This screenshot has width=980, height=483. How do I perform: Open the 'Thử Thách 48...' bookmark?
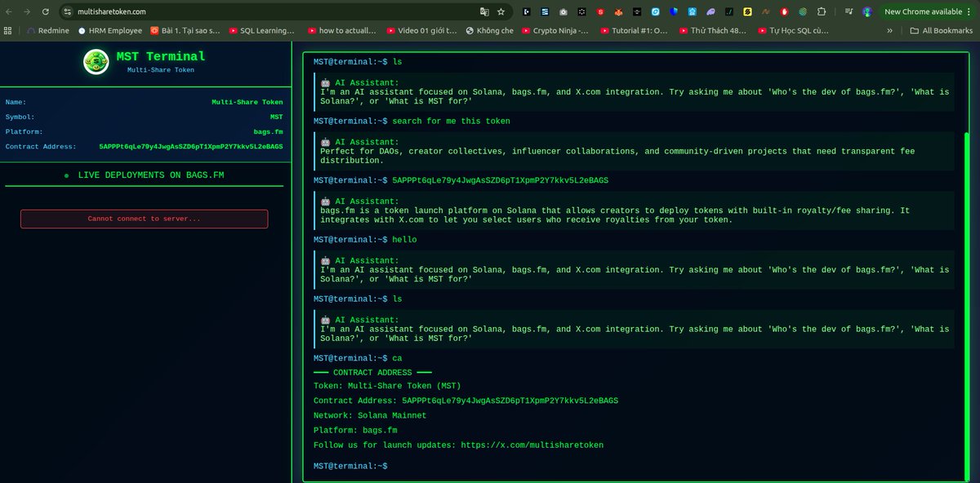tap(713, 30)
